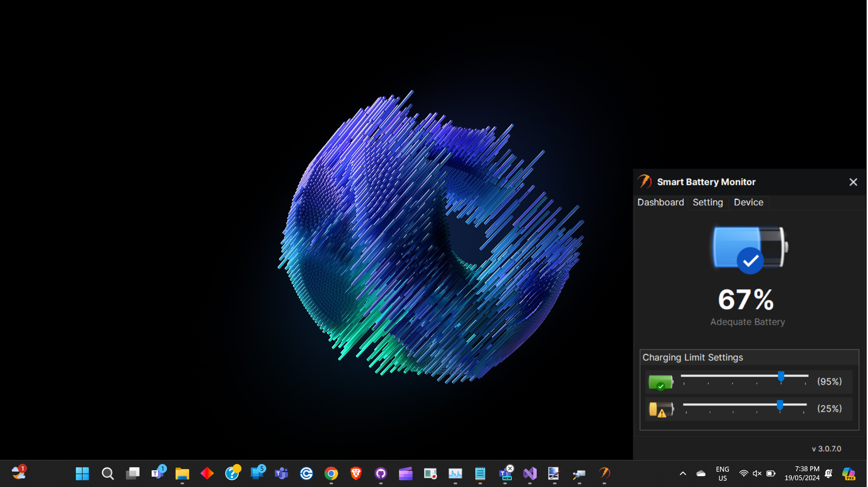Expand hidden system tray icons chevron
Screen dimensions: 868x487
point(682,473)
